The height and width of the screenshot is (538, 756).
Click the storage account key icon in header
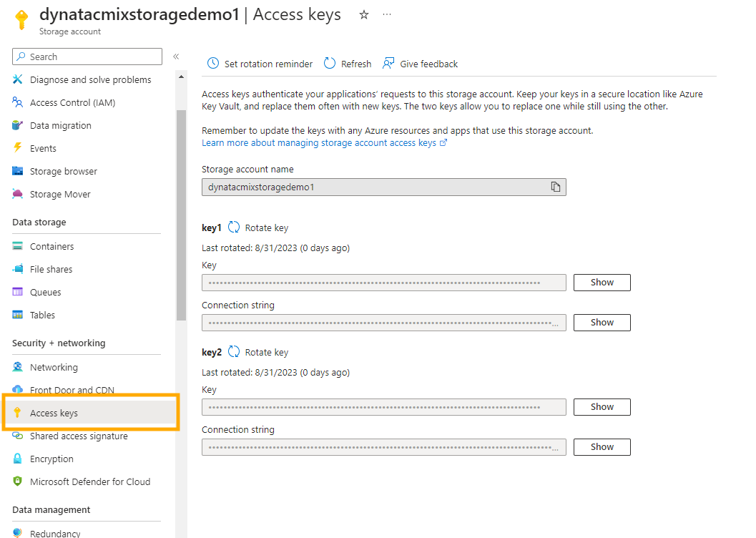(21, 20)
